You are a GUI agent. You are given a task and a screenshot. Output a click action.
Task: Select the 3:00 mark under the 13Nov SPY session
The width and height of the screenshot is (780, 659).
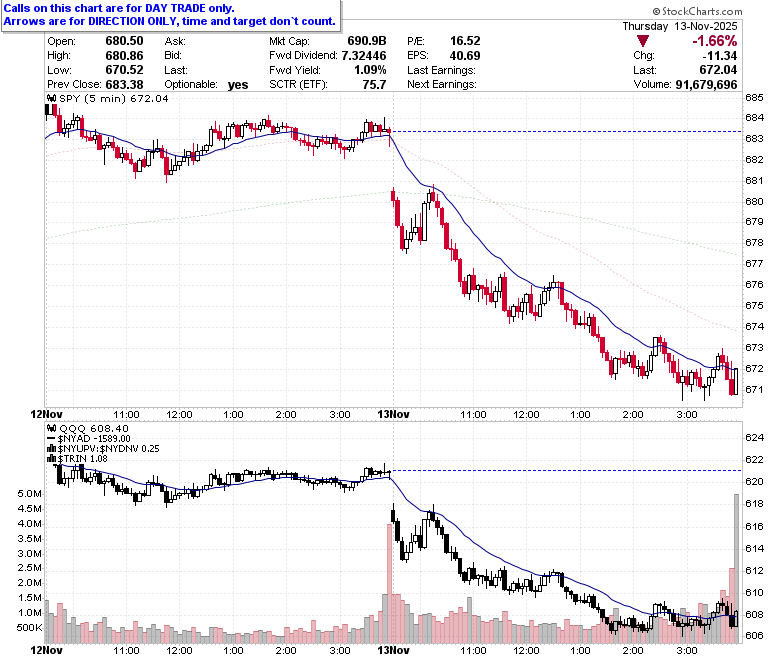pos(687,415)
